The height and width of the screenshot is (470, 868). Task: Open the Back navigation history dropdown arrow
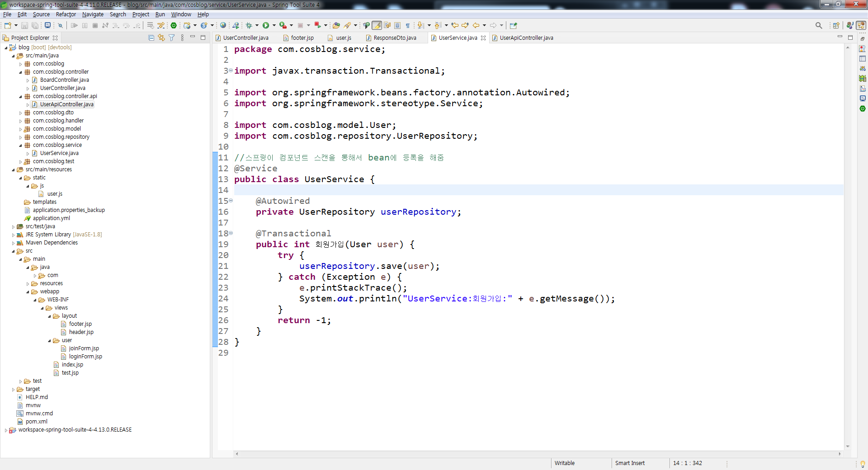(x=484, y=25)
